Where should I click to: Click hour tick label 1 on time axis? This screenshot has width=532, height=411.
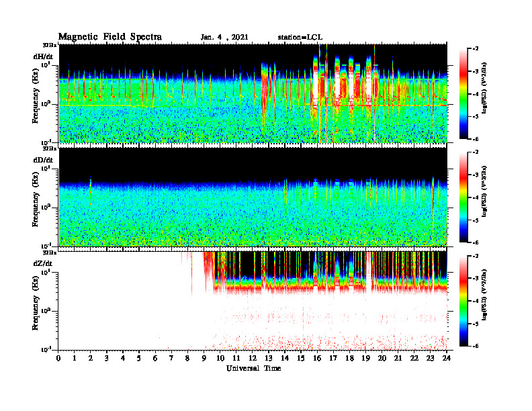pyautogui.click(x=75, y=359)
